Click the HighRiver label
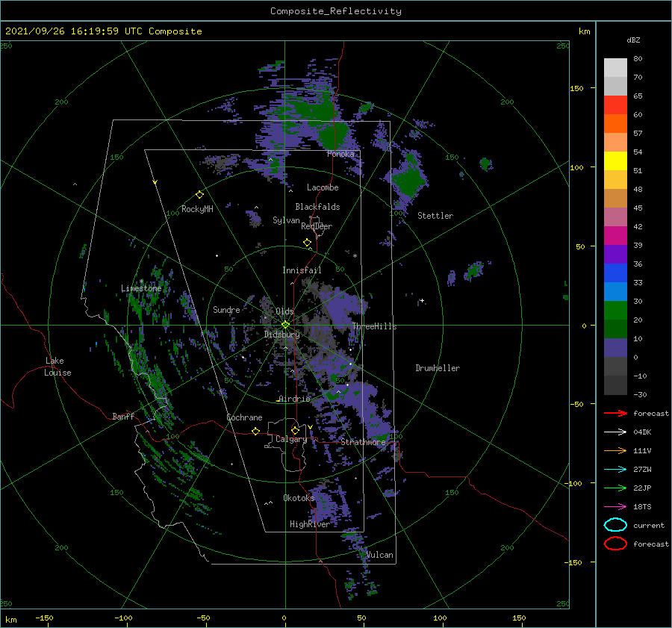 coord(309,524)
